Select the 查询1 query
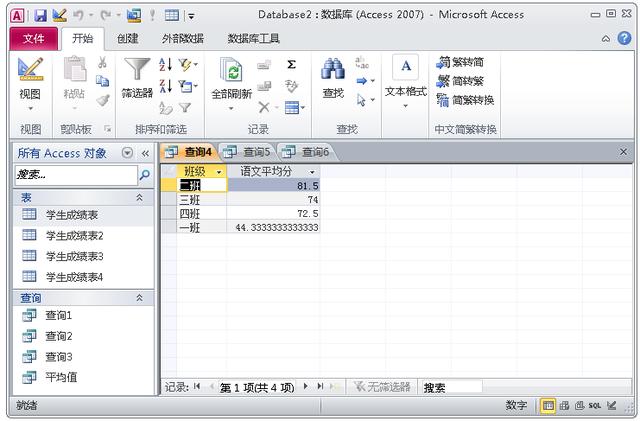The height and width of the screenshot is (421, 640). pos(83,316)
